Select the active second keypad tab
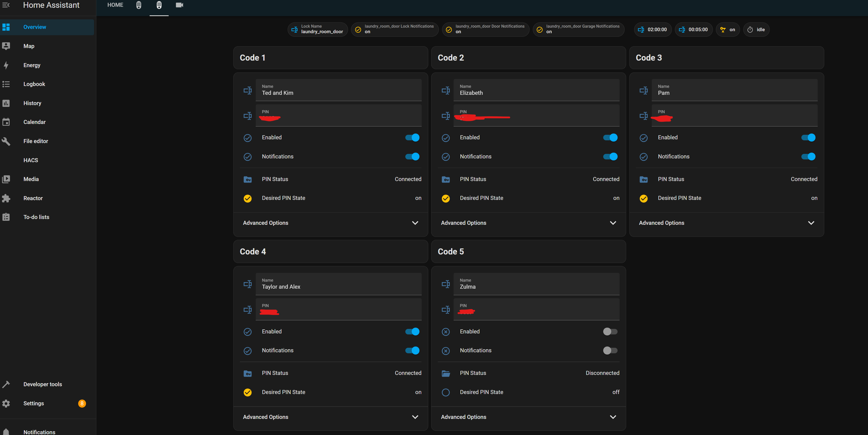The height and width of the screenshot is (435, 868). point(159,5)
